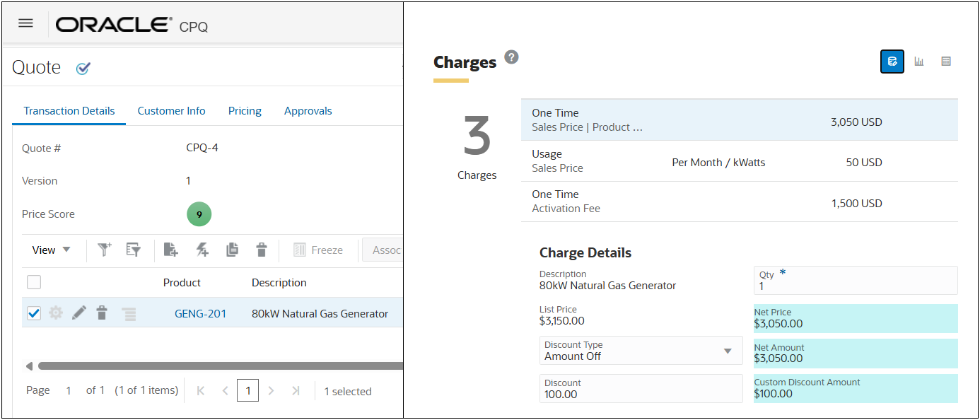Click the copy line items icon
The width and height of the screenshot is (980, 420).
tap(232, 250)
